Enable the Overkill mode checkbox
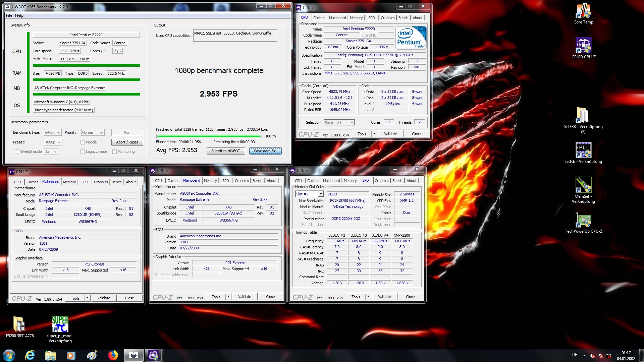This screenshot has height=362, width=644. (17, 152)
